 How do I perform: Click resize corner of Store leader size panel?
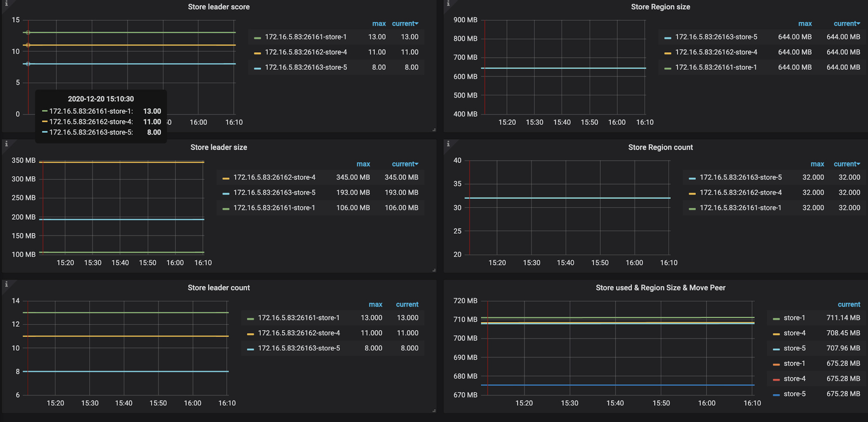coord(434,270)
